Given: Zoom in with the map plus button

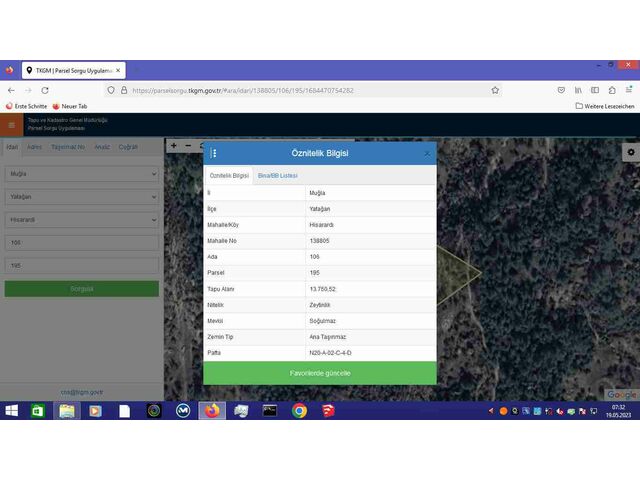Looking at the screenshot, I should coord(174,146).
